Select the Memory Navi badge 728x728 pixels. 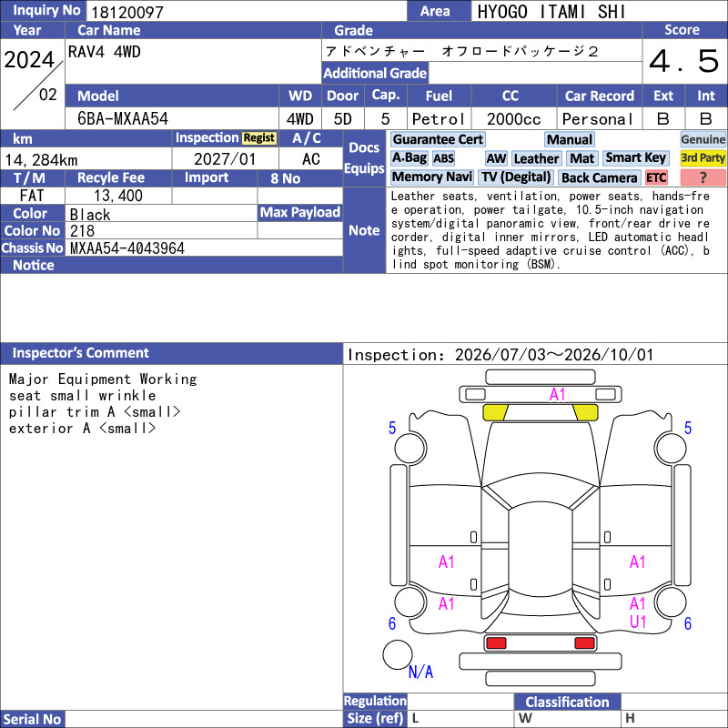coord(431,177)
